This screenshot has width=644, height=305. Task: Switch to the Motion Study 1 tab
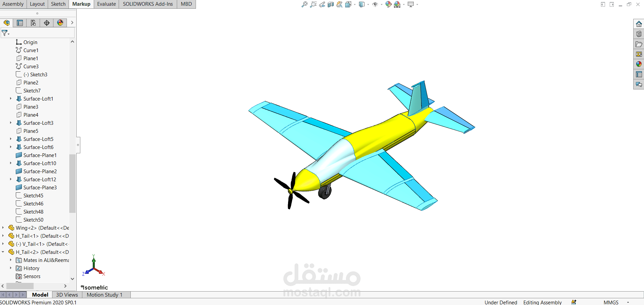[104, 295]
